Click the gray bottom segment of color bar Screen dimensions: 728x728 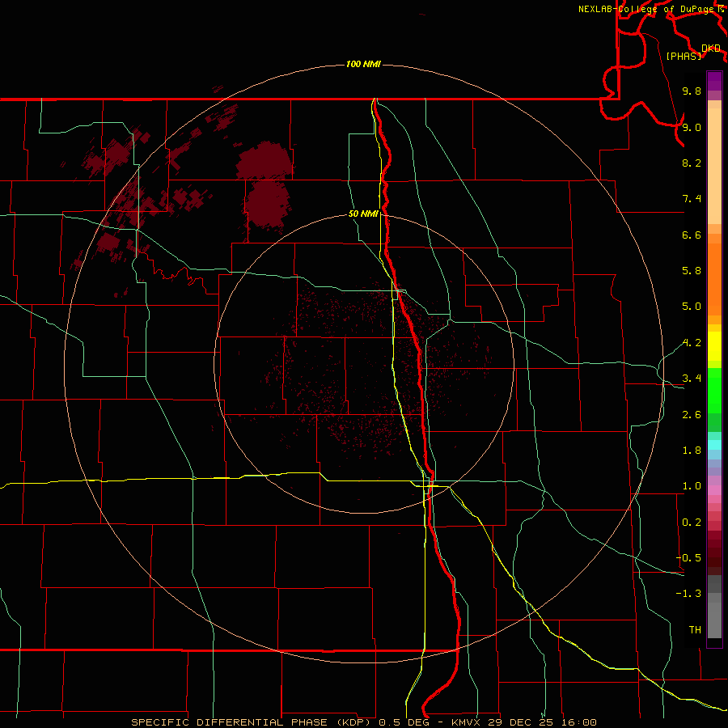(714, 616)
